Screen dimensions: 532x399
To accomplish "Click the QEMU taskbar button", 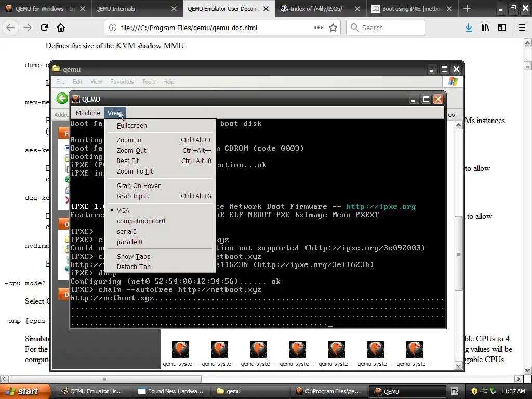I will click(408, 391).
